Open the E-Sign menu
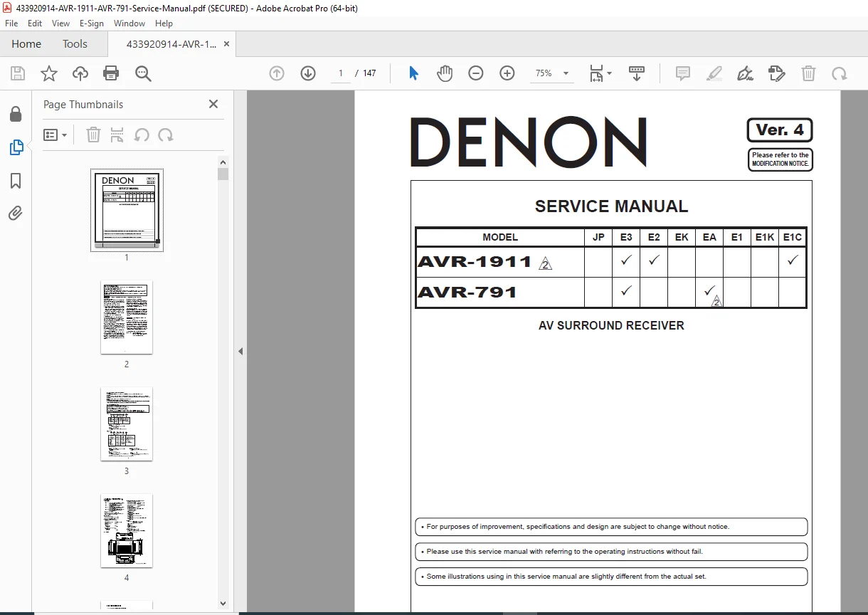The image size is (868, 615). (92, 23)
